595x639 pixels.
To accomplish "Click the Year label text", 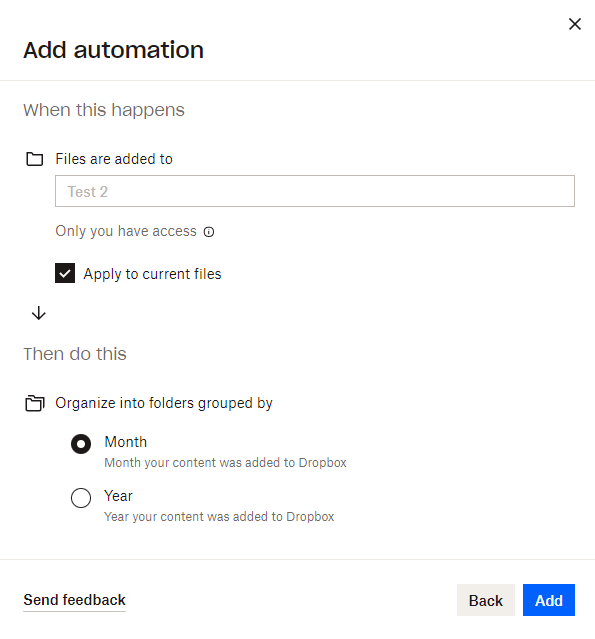I will [118, 496].
